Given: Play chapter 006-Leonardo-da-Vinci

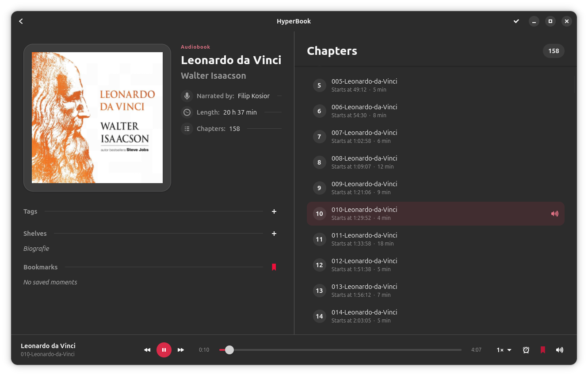Looking at the screenshot, I should point(435,111).
